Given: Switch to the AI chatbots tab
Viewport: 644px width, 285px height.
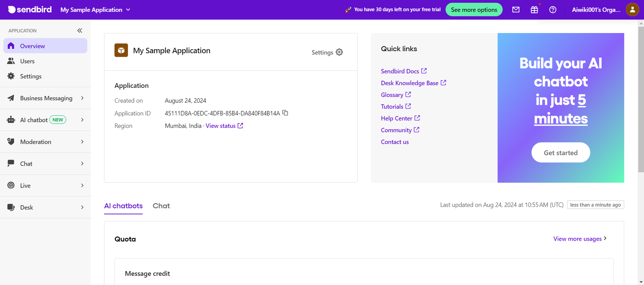Looking at the screenshot, I should 123,206.
